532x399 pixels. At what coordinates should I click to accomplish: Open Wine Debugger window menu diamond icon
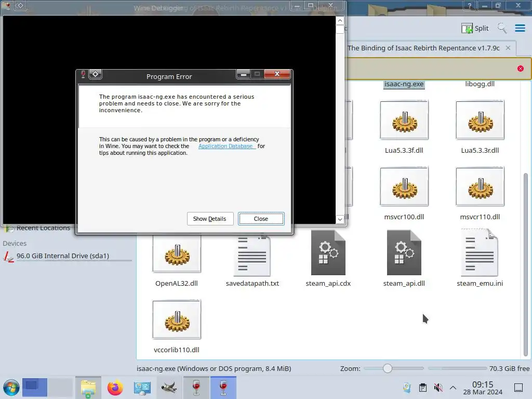pos(20,5)
